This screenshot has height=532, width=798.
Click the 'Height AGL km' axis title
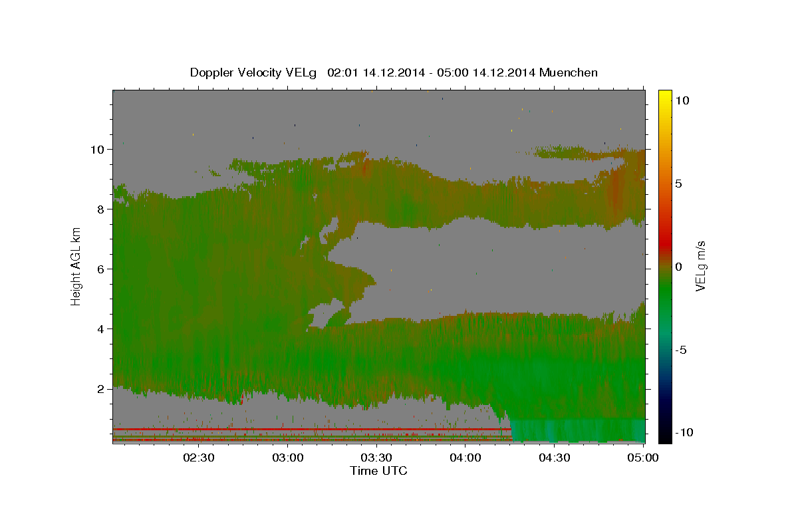(76, 266)
